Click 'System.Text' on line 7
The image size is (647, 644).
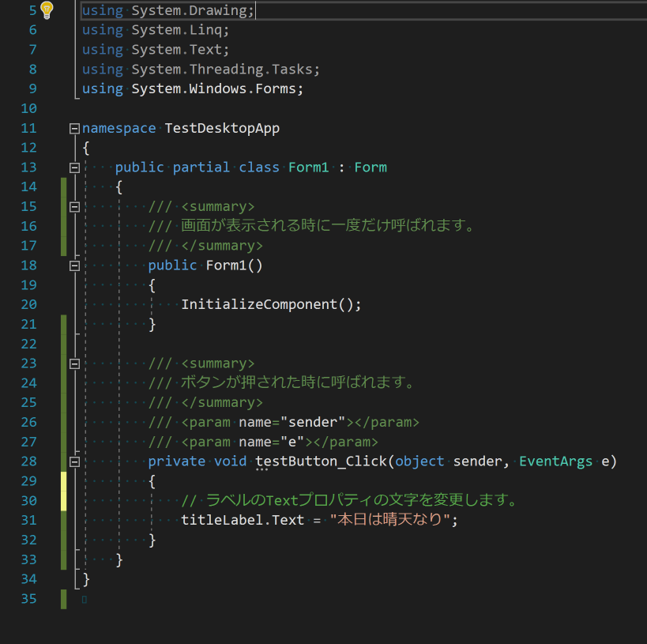[x=176, y=50]
